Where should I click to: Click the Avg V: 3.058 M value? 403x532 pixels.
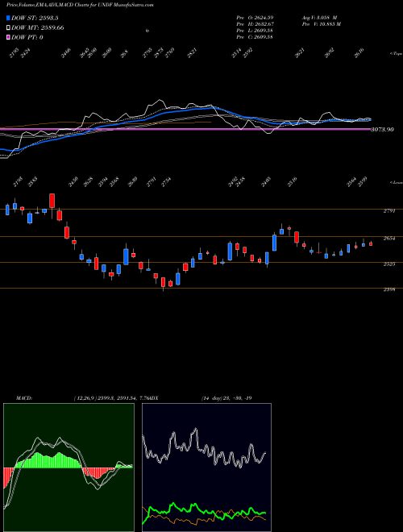tap(318, 17)
